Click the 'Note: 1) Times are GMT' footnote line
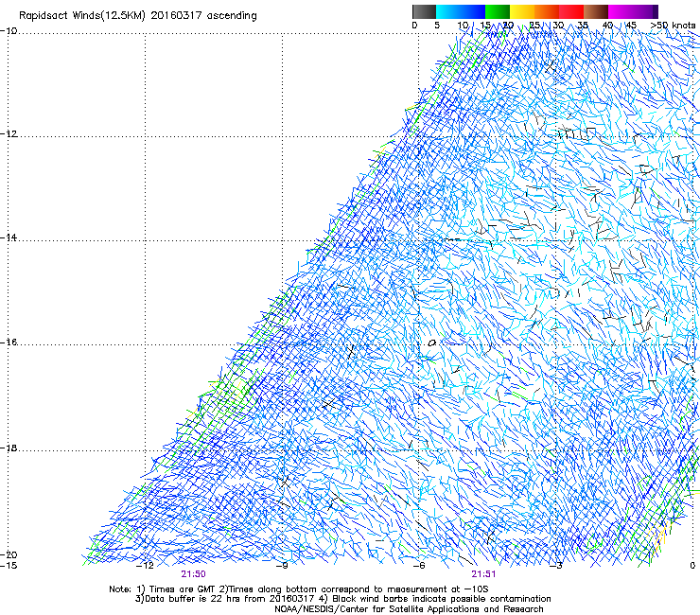Viewport: 700px width, 615px height. pos(299,589)
